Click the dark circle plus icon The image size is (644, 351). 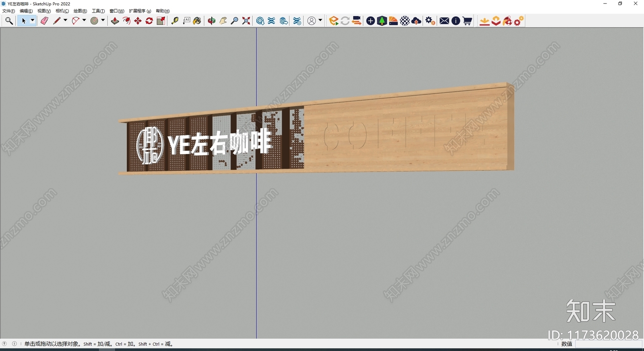coord(371,21)
